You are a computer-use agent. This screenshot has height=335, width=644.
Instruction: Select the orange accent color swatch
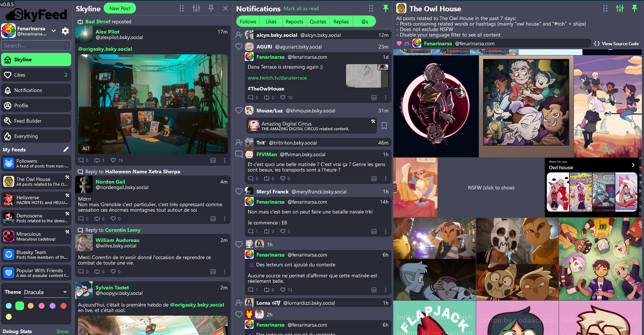[31, 306]
